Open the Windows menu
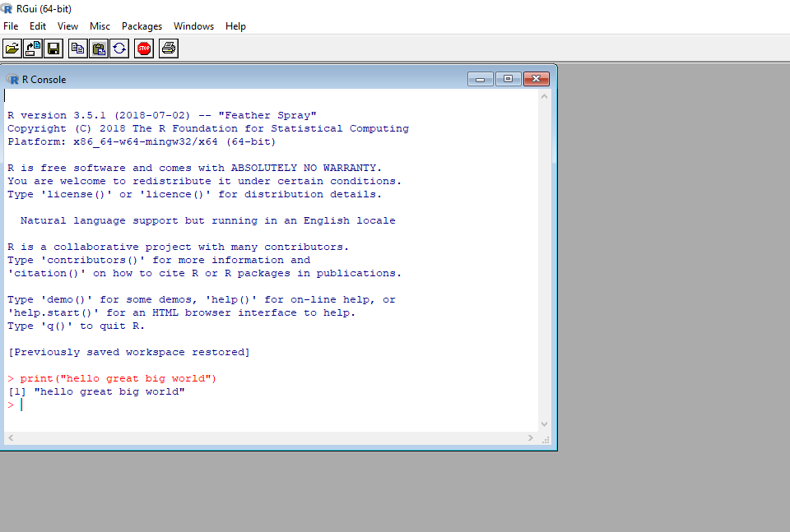The height and width of the screenshot is (532, 790). click(193, 26)
